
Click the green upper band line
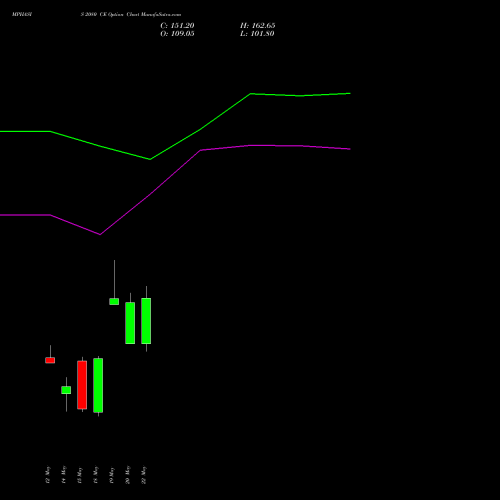pyautogui.click(x=200, y=129)
